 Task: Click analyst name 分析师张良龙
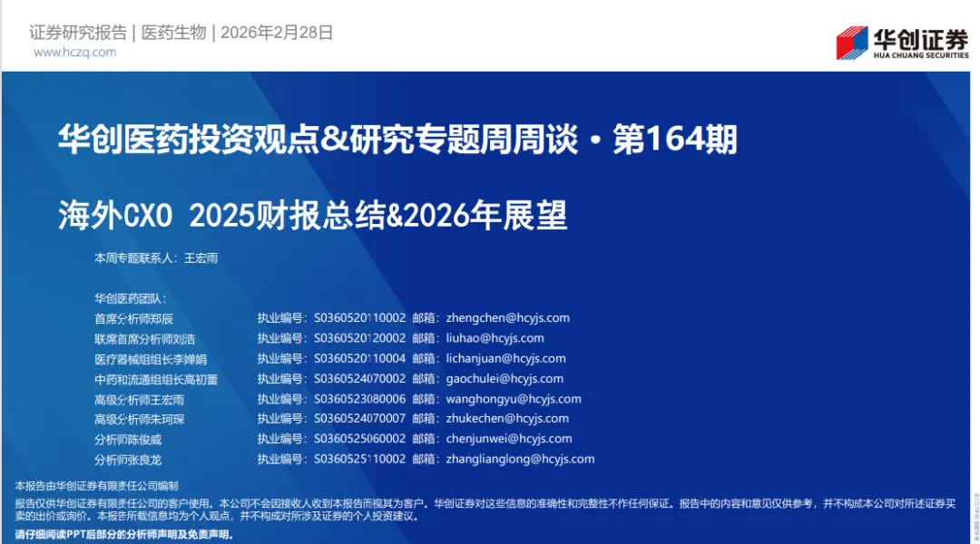pyautogui.click(x=128, y=460)
